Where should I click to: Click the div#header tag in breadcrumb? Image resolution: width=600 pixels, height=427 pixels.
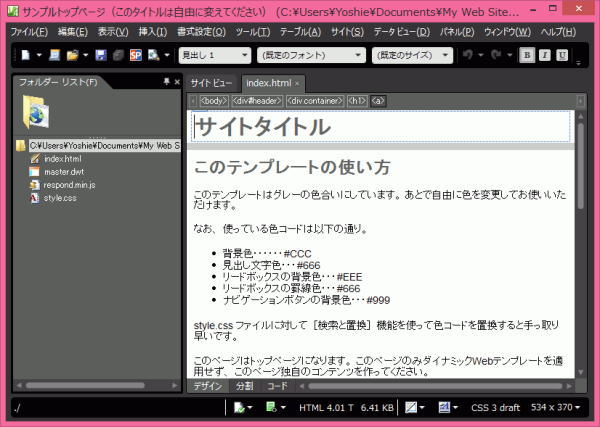click(257, 100)
